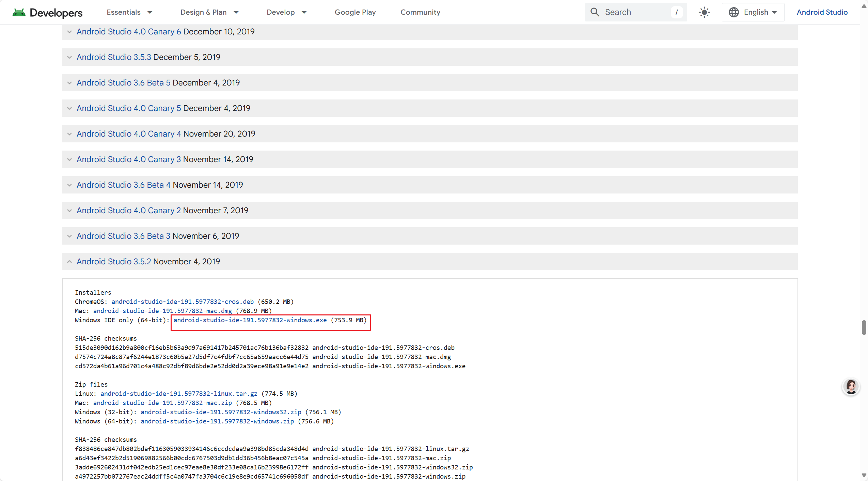Open Android Studio 3.5.2 title link
868x481 pixels.
[x=114, y=262]
